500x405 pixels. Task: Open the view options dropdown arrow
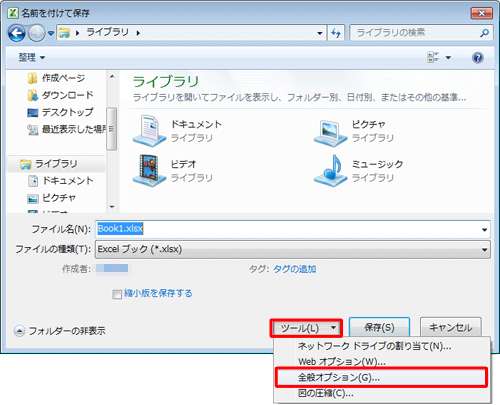[448, 58]
